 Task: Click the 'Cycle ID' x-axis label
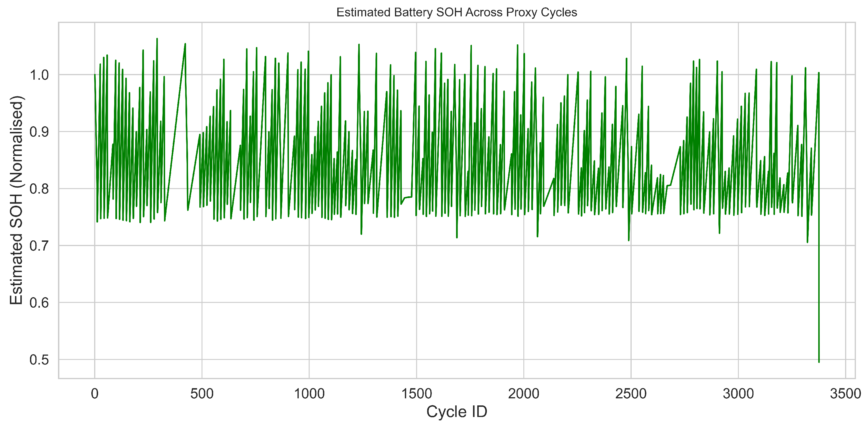457,412
